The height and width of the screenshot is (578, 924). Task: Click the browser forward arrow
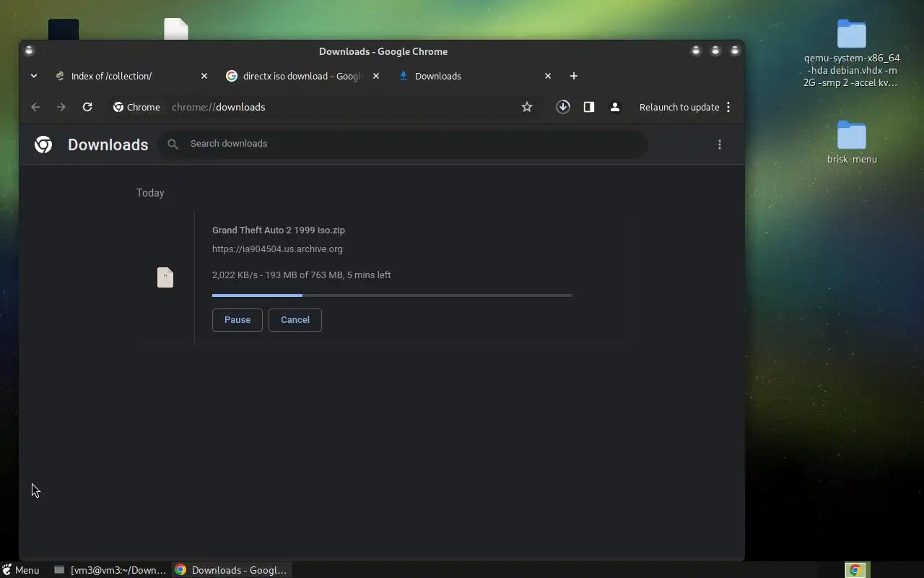61,107
